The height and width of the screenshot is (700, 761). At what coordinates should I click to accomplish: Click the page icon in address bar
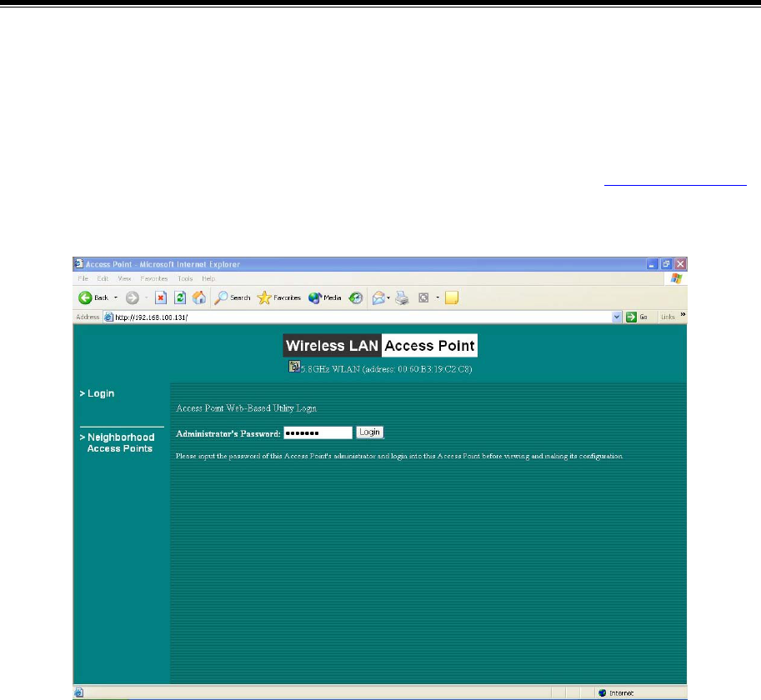pyautogui.click(x=108, y=317)
